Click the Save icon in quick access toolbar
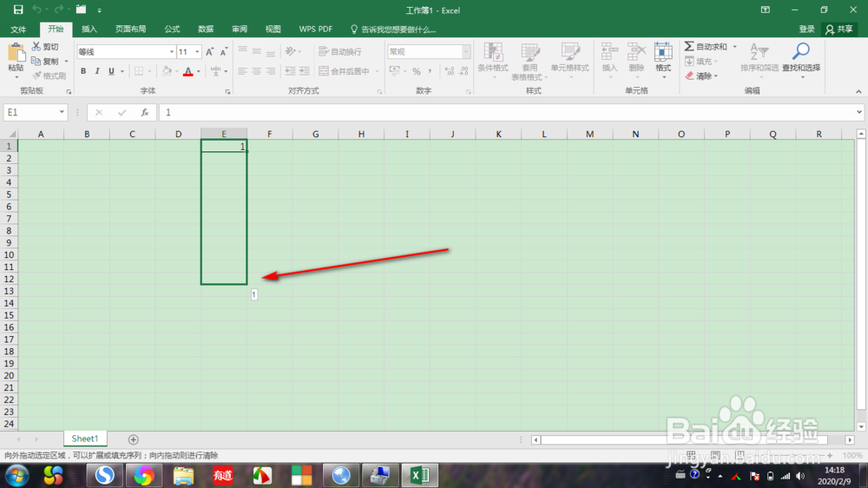This screenshot has width=868, height=488. click(18, 10)
